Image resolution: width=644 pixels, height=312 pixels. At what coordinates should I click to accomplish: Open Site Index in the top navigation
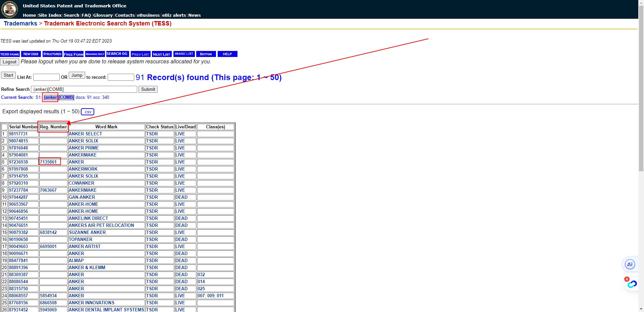pyautogui.click(x=50, y=15)
